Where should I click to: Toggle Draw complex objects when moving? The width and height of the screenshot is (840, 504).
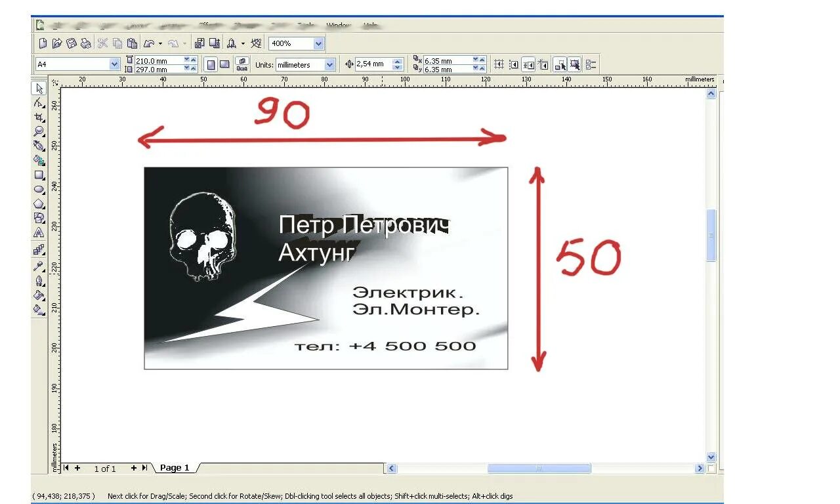point(560,64)
